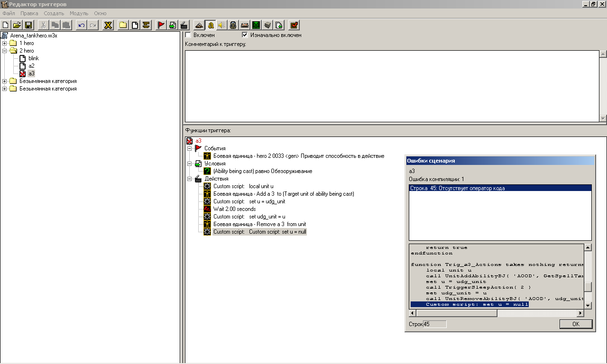Click the Open map folder icon
The height and width of the screenshot is (364, 607).
[17, 25]
